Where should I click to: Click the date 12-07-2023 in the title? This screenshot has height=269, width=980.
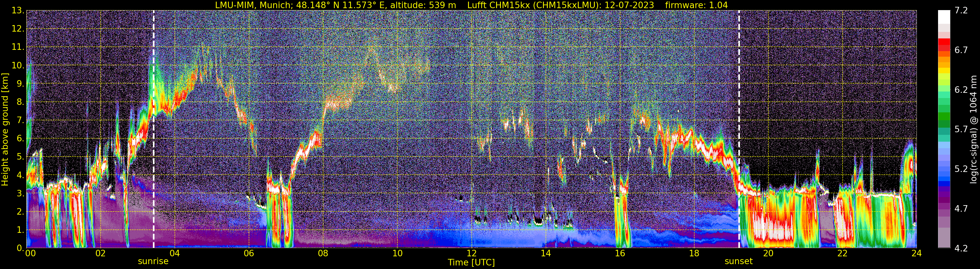tap(630, 5)
